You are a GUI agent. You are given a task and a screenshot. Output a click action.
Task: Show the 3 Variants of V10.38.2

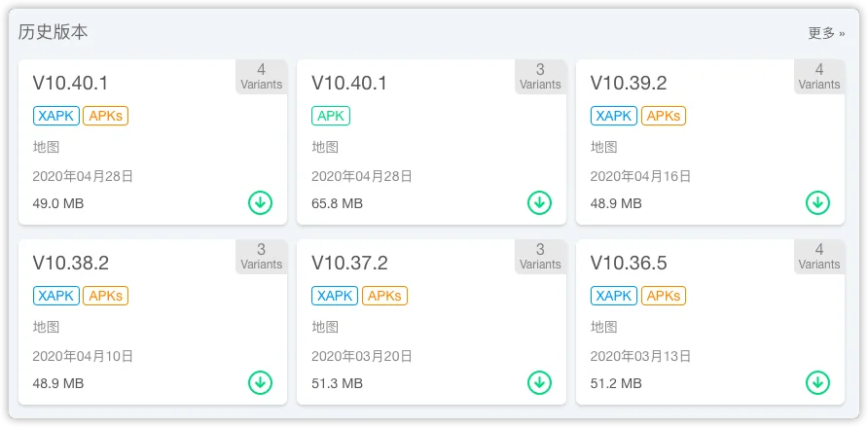[x=262, y=257]
